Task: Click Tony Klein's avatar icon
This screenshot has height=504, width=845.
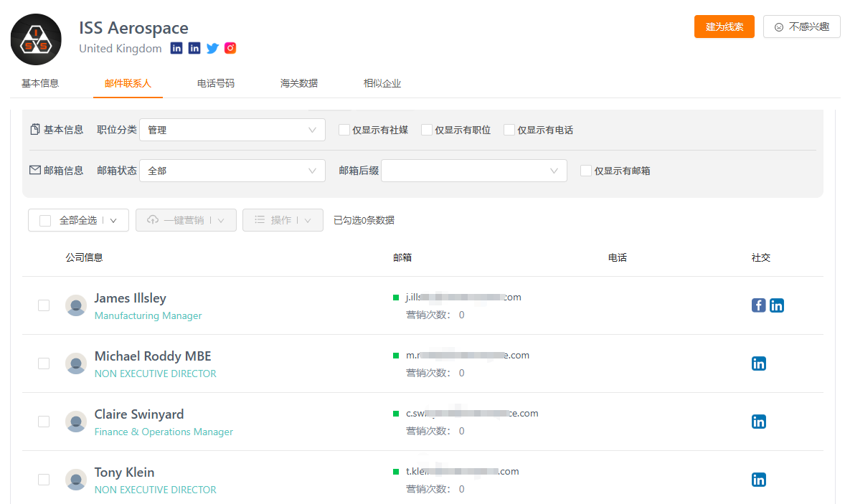Action: coord(76,480)
